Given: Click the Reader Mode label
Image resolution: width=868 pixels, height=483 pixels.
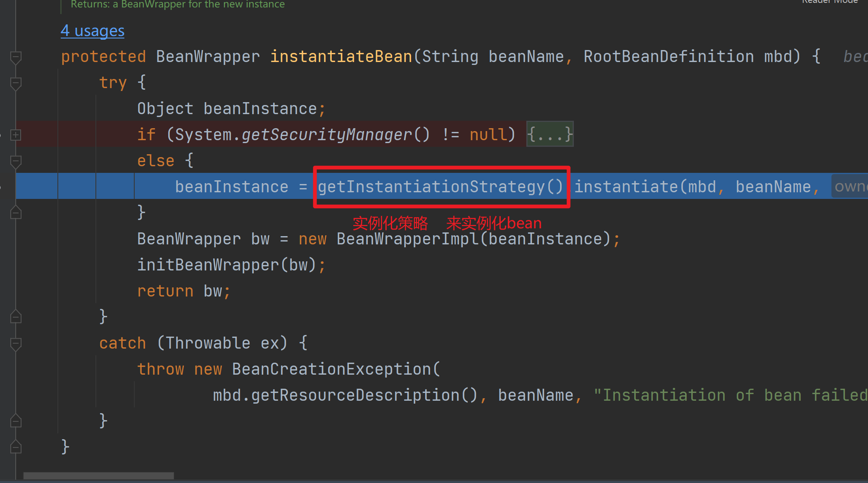Looking at the screenshot, I should pyautogui.click(x=830, y=2).
